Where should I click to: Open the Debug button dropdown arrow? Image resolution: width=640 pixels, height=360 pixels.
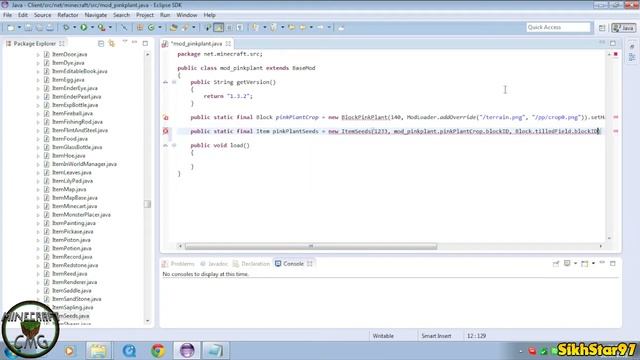click(x=74, y=27)
